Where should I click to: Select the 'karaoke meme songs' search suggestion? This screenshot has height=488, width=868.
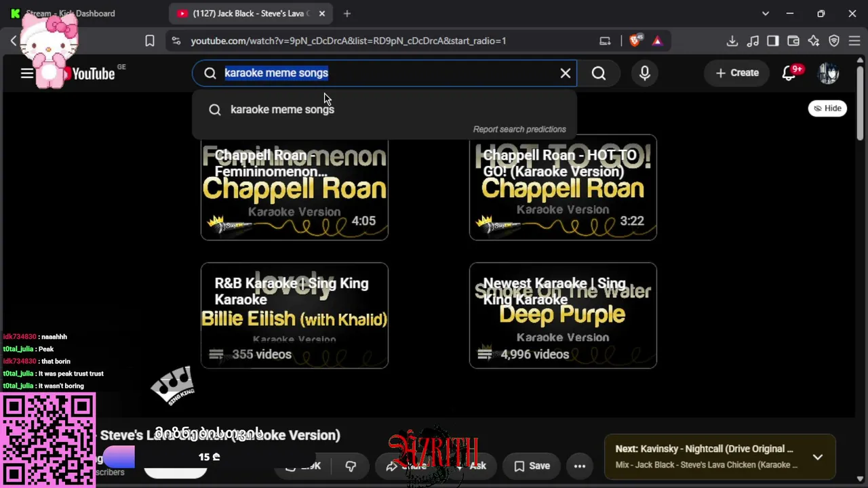pyautogui.click(x=384, y=109)
